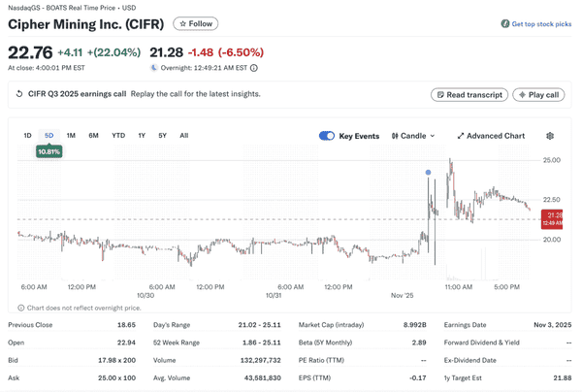582x392 pixels.
Task: Show the 5Y chart range
Action: (x=162, y=136)
